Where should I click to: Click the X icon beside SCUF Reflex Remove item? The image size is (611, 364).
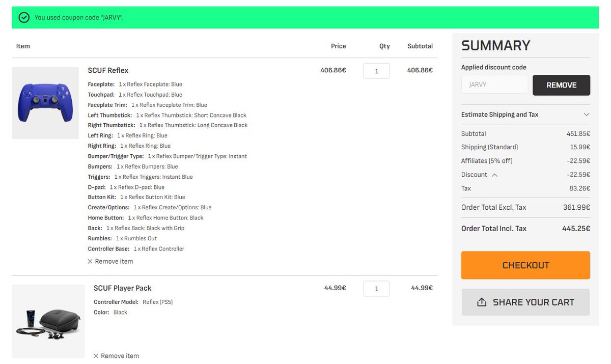click(90, 261)
